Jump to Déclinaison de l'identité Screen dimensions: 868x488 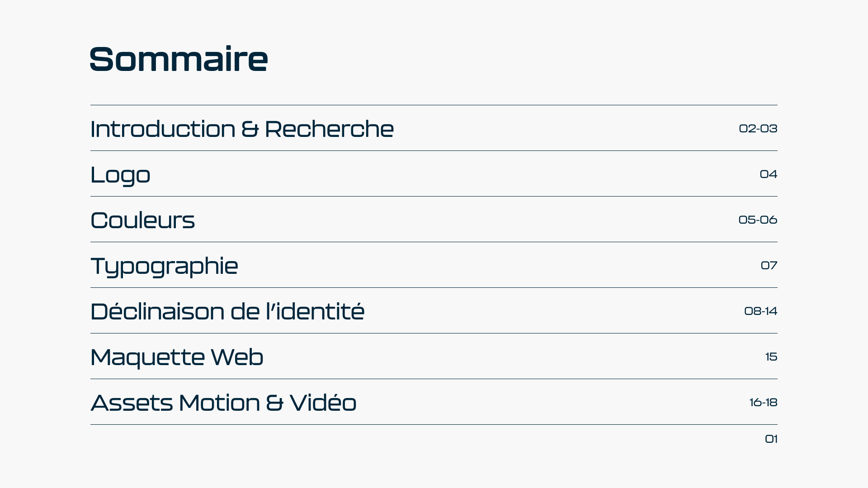point(227,311)
